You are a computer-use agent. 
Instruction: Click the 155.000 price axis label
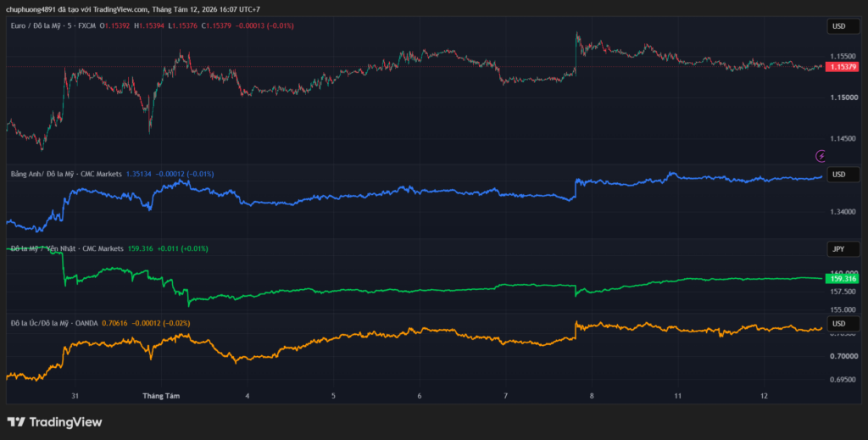843,310
